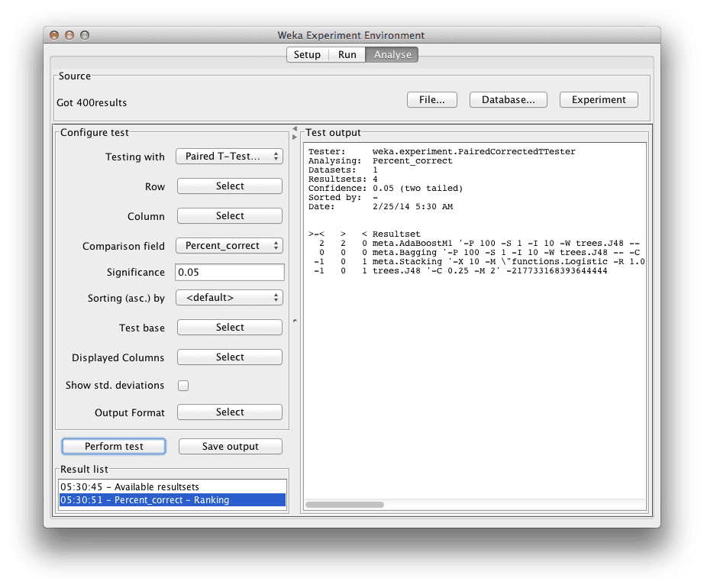Screen dimensions: 704x588
Task: Select a Row field for the test
Action: tap(229, 186)
